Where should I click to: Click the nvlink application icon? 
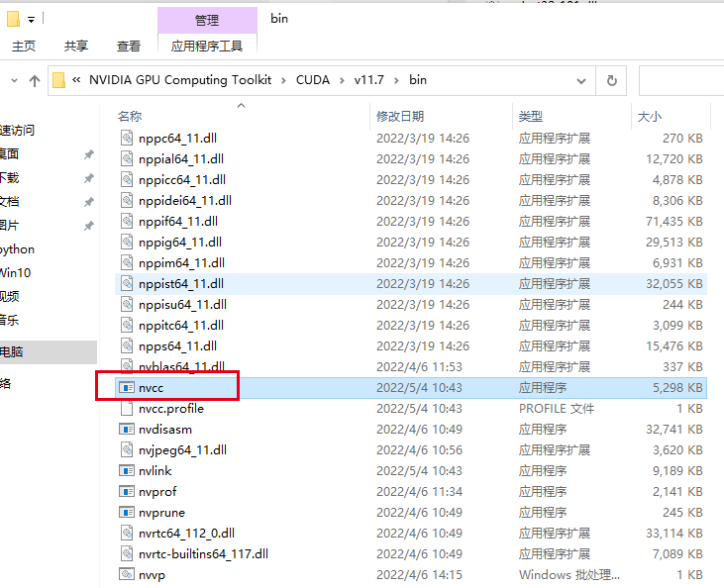(x=127, y=471)
